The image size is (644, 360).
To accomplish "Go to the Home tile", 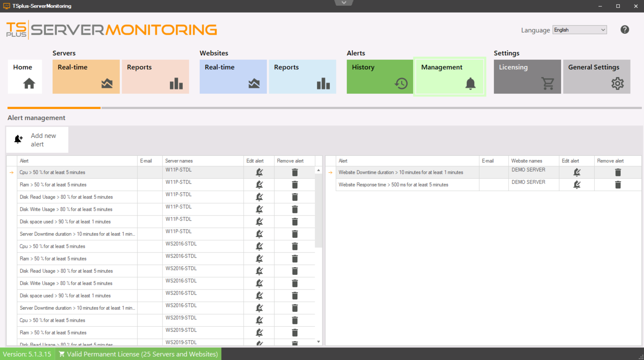I will click(x=25, y=77).
